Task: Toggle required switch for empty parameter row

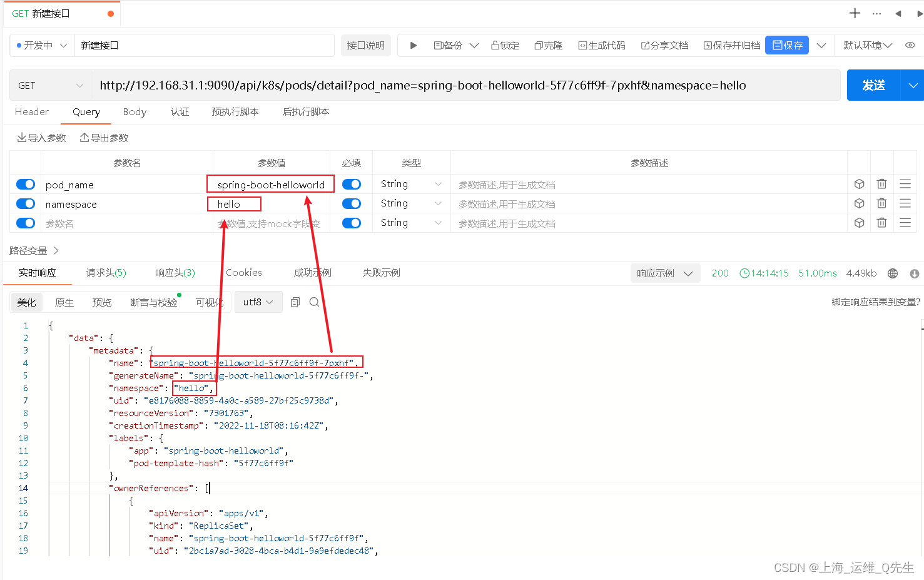Action: point(352,223)
